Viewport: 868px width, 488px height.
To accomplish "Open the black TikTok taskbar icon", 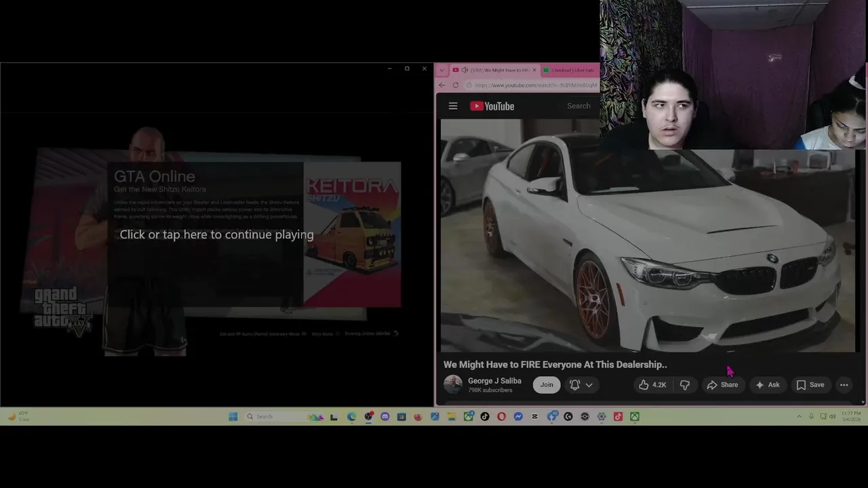I will (485, 416).
